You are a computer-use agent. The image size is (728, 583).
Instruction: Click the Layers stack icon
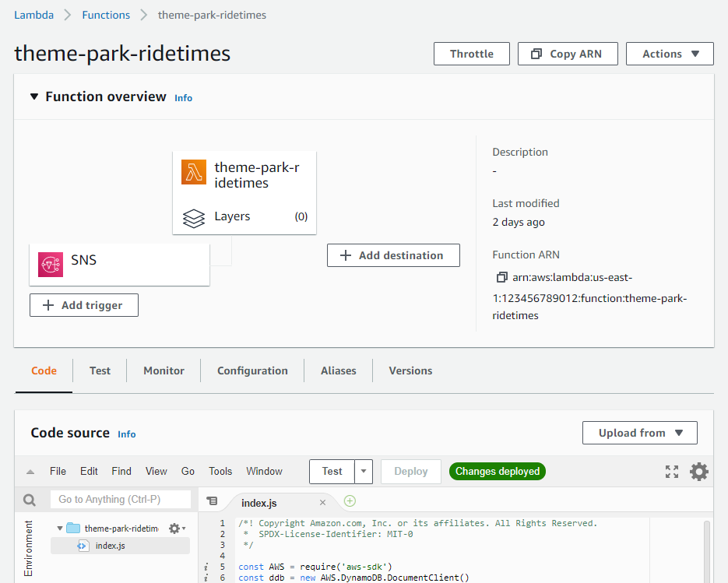tap(194, 217)
